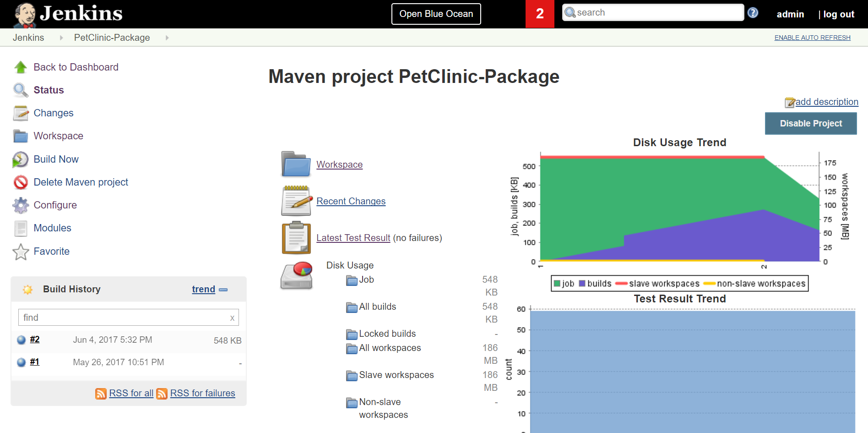The image size is (868, 433).
Task: Click the RSS for all feed icon
Action: pyautogui.click(x=101, y=394)
